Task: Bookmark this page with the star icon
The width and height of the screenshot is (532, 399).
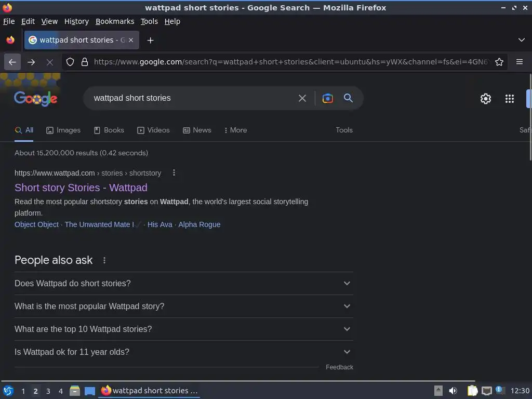Action: click(x=499, y=62)
